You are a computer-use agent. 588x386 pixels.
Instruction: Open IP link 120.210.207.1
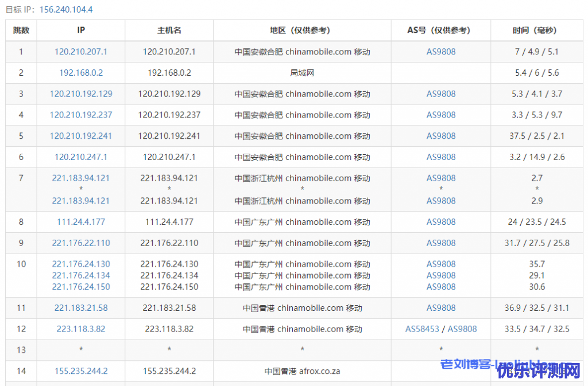point(81,52)
